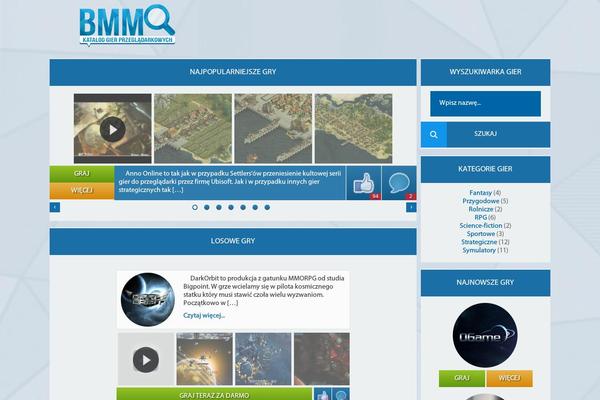Open the third Anno Online screenshot thumbnail
The width and height of the screenshot is (600, 400).
(273, 129)
